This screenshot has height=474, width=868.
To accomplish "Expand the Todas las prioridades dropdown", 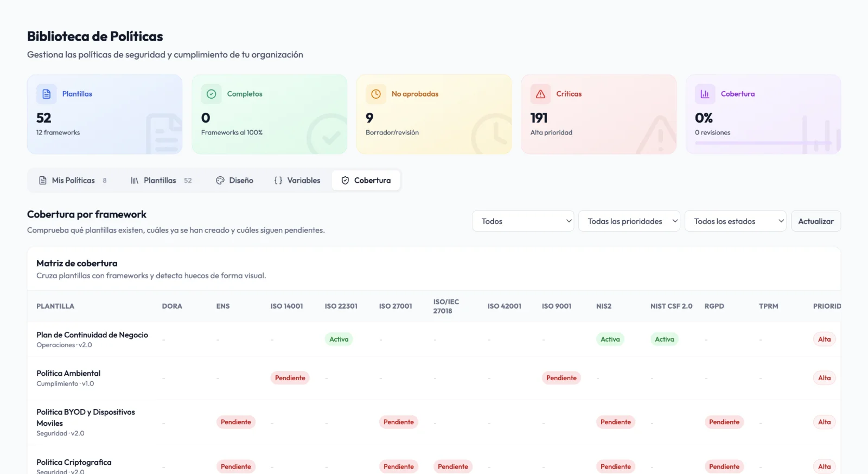I will [x=629, y=221].
